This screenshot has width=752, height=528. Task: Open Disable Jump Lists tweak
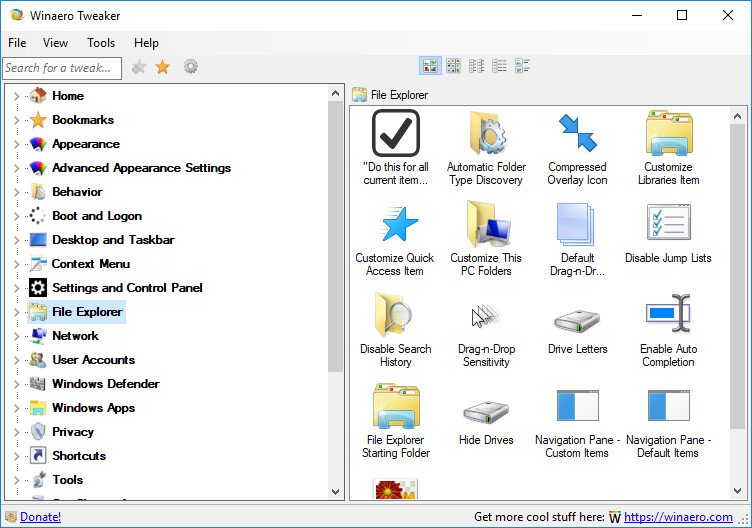(668, 233)
